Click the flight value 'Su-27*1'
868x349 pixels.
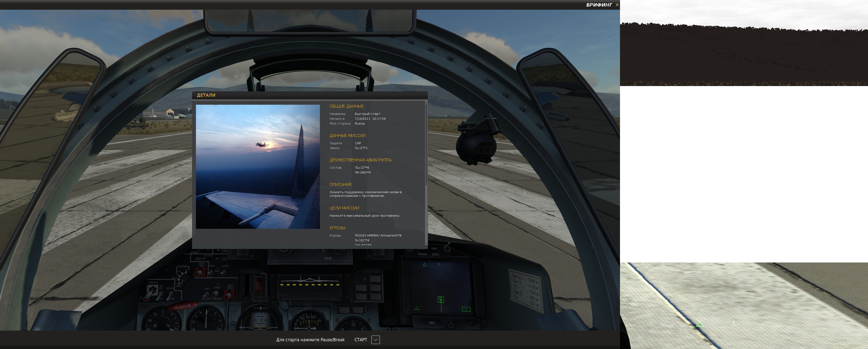361,148
